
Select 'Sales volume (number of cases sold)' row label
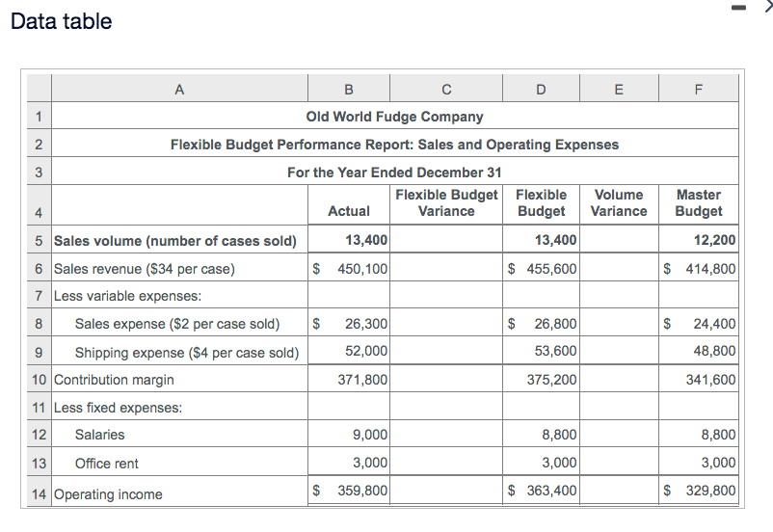(175, 241)
